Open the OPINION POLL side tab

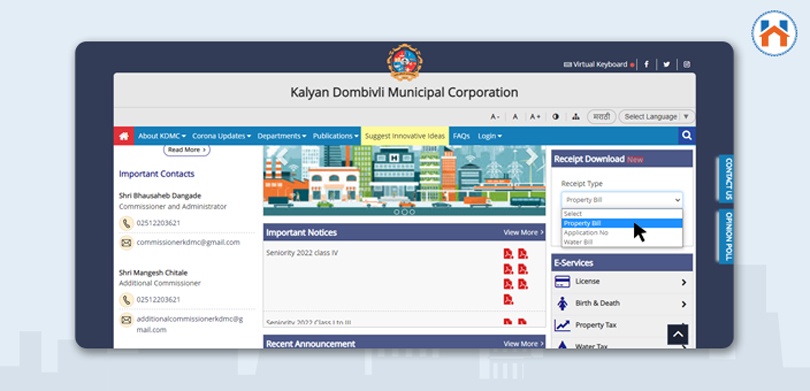727,237
